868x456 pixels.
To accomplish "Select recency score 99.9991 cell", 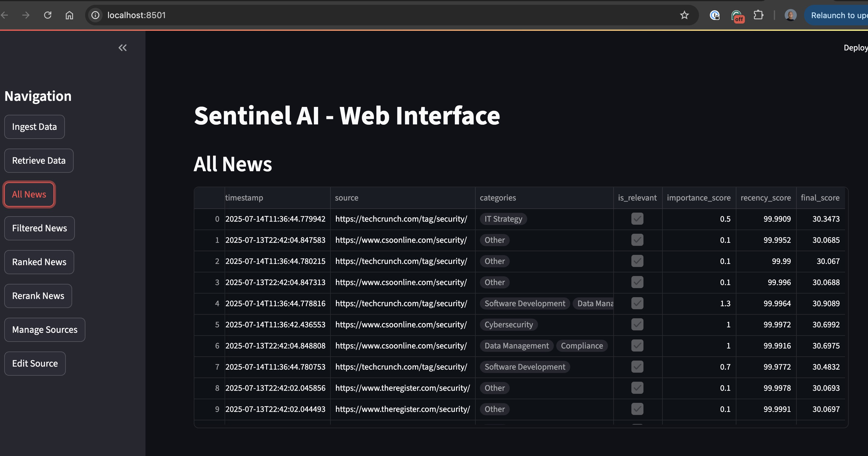I will pyautogui.click(x=766, y=409).
